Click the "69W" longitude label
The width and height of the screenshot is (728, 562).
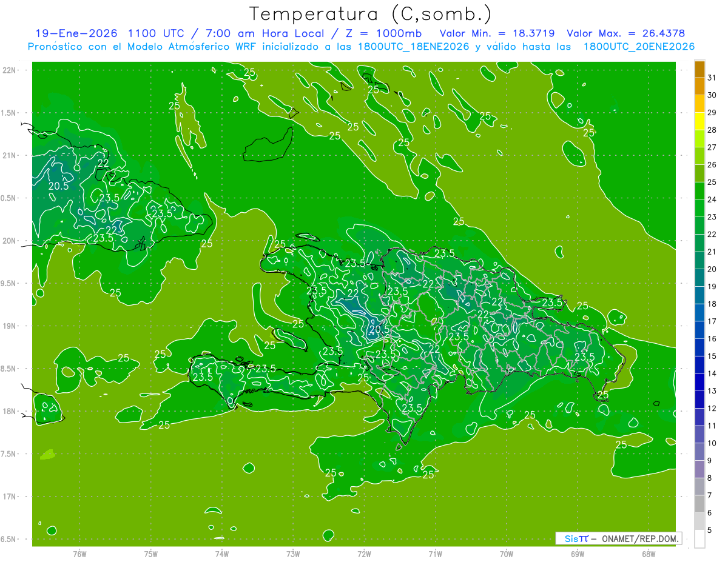click(578, 554)
